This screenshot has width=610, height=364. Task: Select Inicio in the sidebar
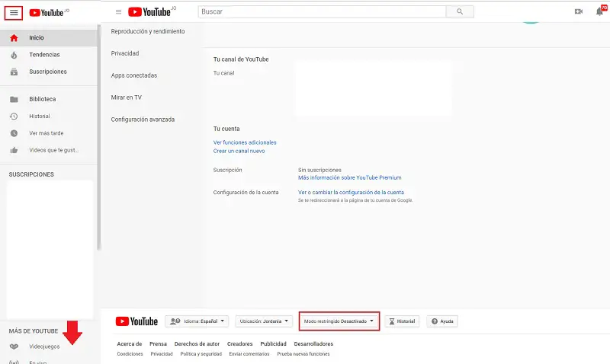(48, 37)
